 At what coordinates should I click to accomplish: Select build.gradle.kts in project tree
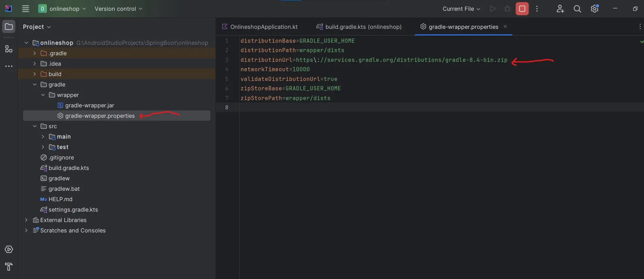(x=69, y=168)
